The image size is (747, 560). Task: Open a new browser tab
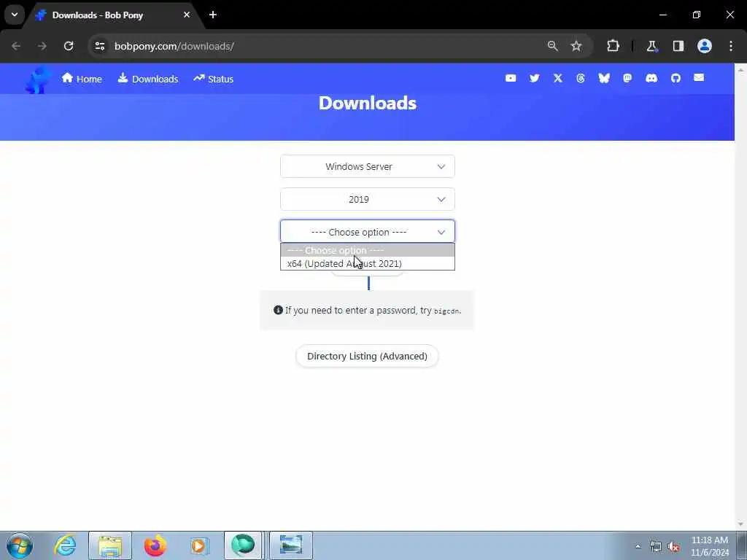[x=213, y=15]
